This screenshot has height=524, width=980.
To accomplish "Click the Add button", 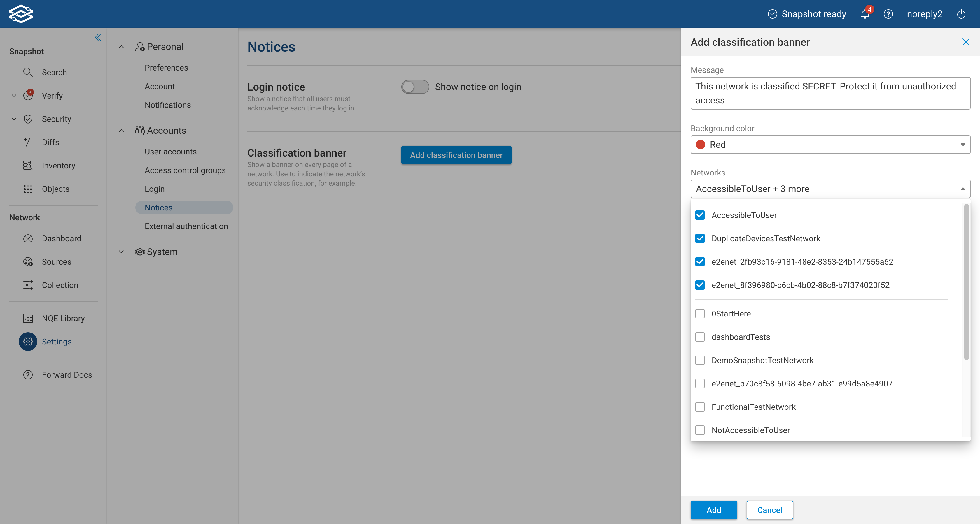I will click(x=713, y=510).
